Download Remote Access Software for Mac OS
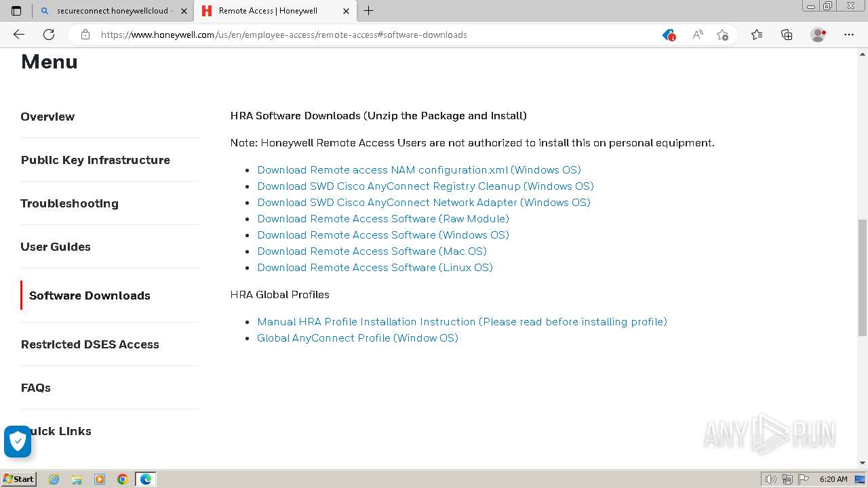 tap(372, 251)
